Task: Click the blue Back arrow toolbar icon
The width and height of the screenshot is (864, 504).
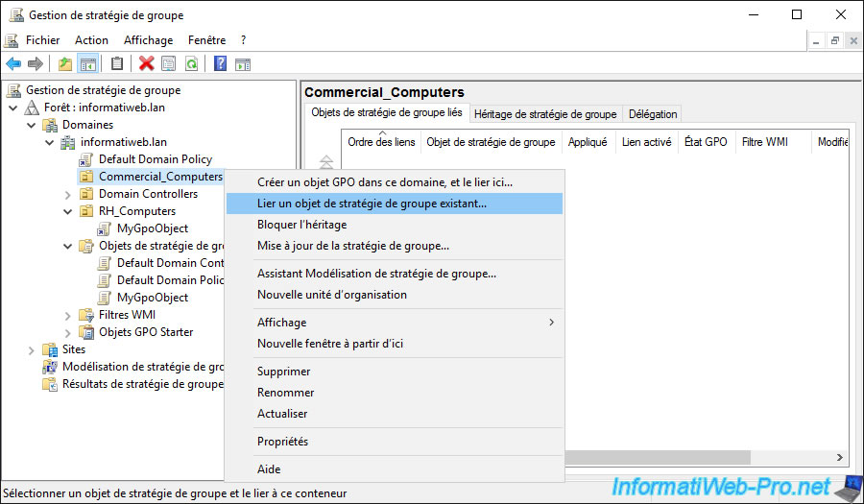Action: tap(13, 64)
